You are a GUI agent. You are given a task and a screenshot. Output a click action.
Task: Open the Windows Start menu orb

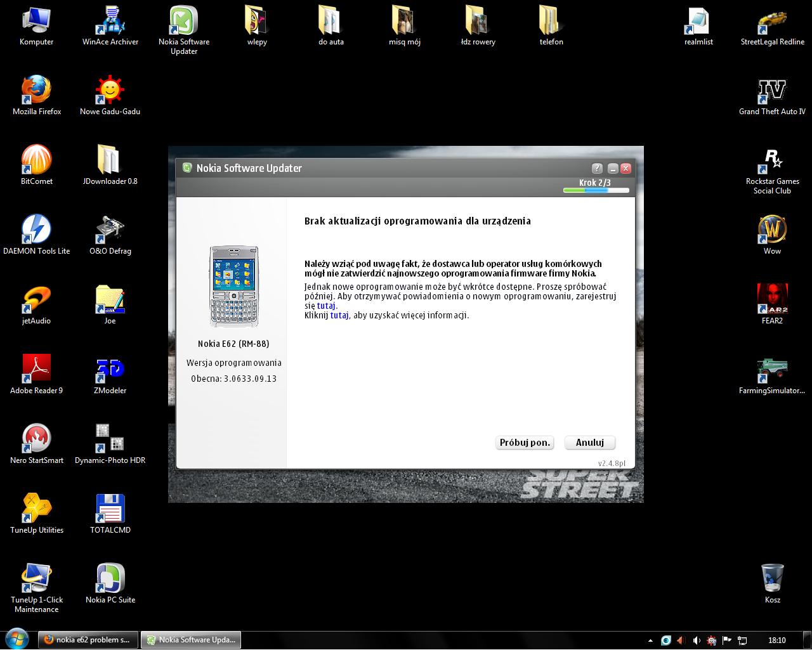tap(16, 639)
